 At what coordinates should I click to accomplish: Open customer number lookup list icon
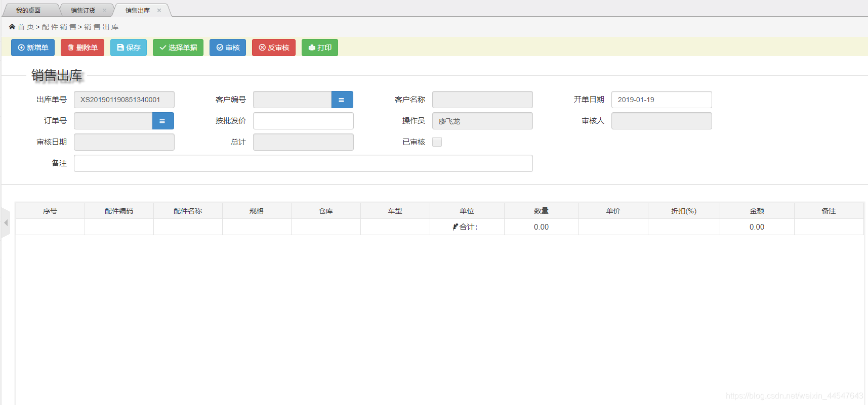pyautogui.click(x=342, y=100)
